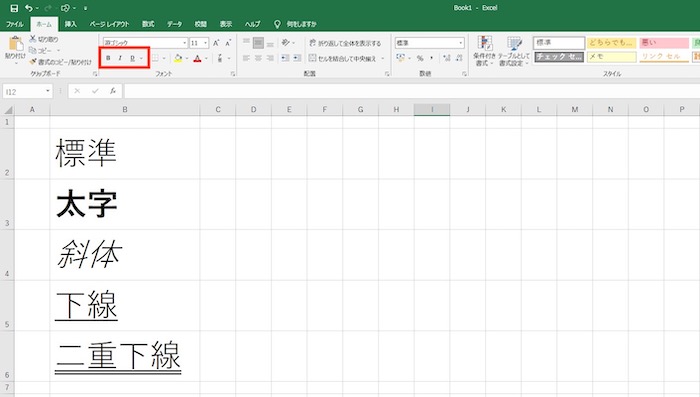This screenshot has height=397, width=700.
Task: Click the phonetic guide (furigana) icon
Action: coord(220,58)
